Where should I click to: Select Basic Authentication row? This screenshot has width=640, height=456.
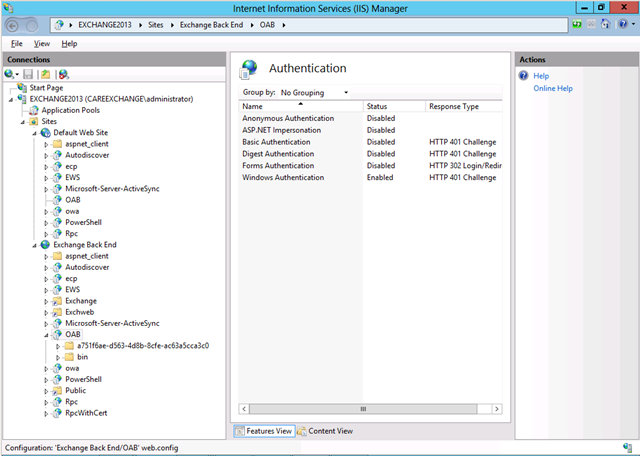(x=370, y=142)
